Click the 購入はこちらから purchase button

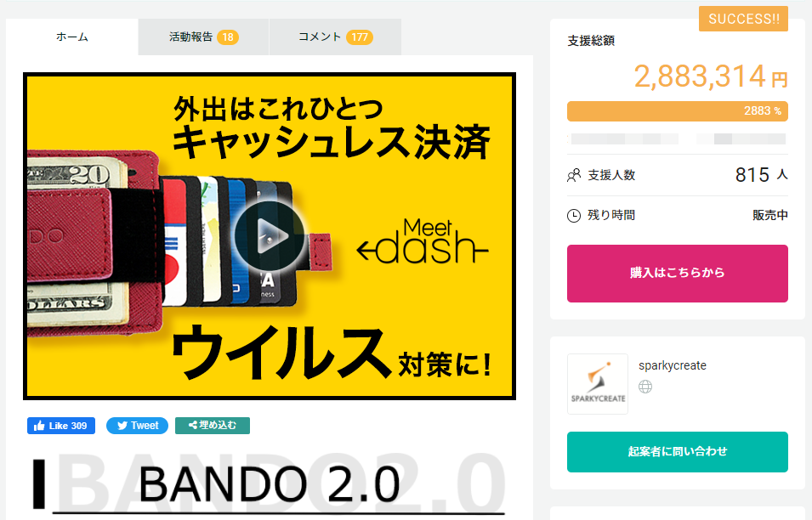coord(678,274)
